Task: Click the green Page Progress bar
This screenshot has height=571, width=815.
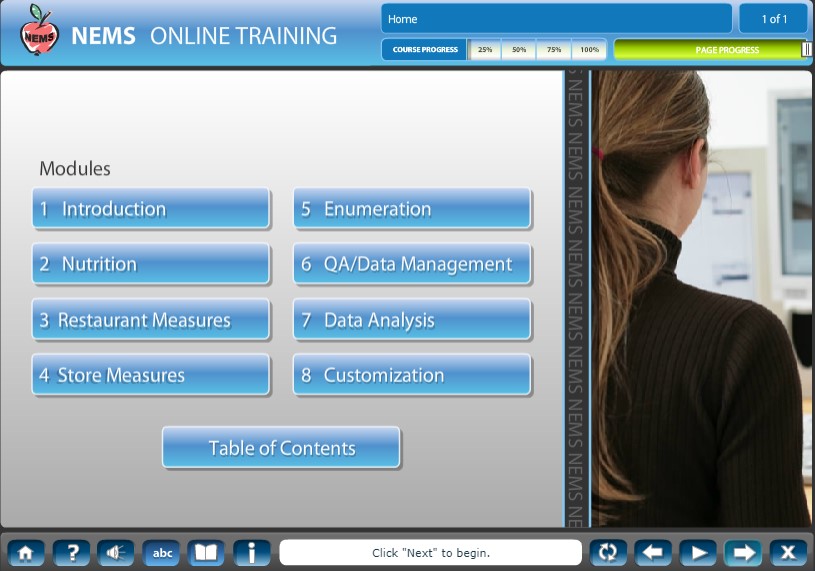Action: pos(711,50)
